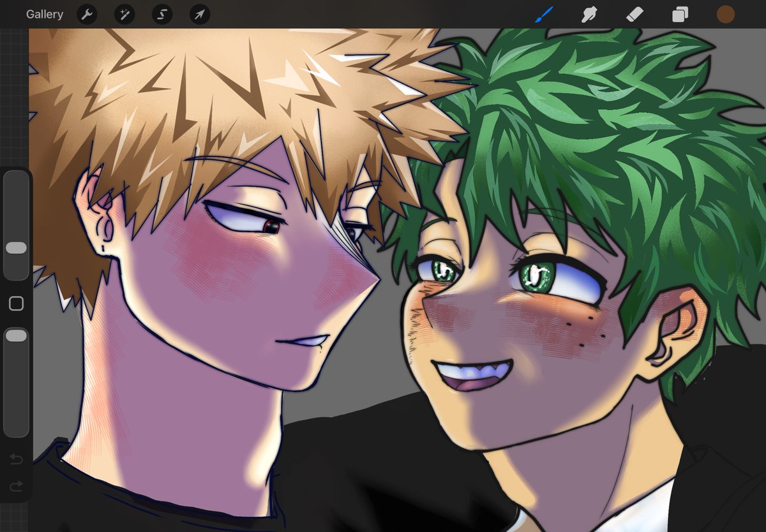Select the Eraser tool

(x=635, y=14)
